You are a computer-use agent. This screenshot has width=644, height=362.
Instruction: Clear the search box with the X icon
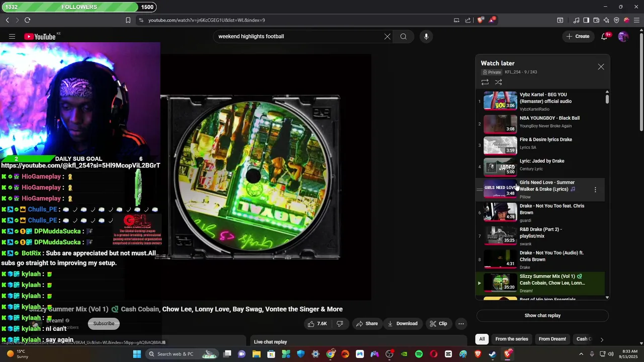387,36
